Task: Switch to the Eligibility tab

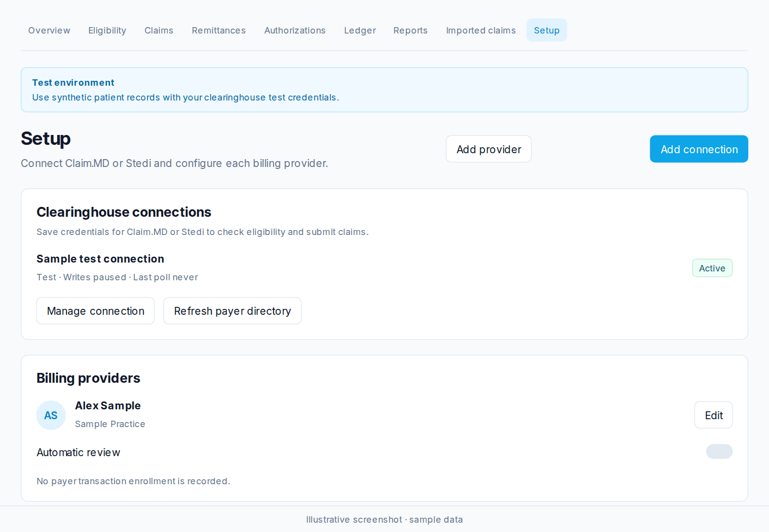Action: pyautogui.click(x=107, y=31)
